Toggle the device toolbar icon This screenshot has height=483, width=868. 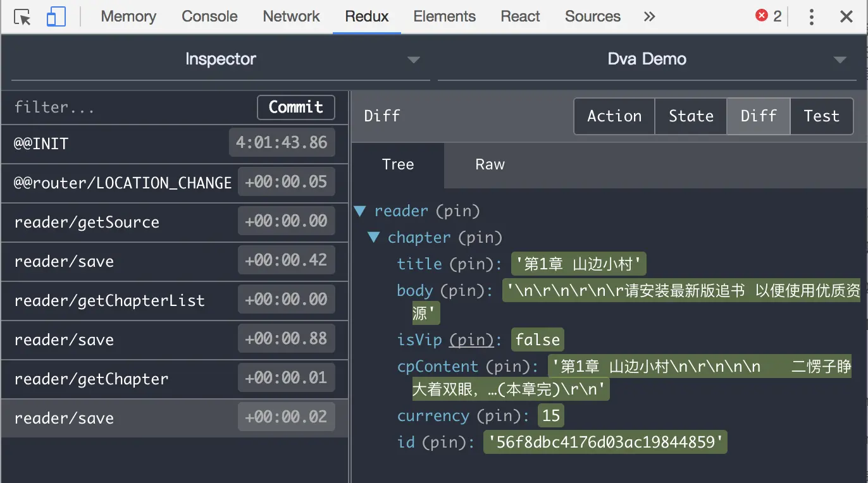click(56, 17)
